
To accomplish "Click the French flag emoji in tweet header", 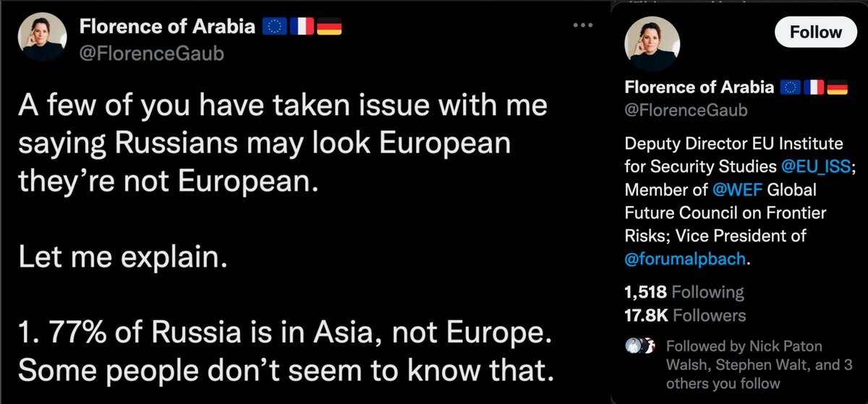I will 302,27.
